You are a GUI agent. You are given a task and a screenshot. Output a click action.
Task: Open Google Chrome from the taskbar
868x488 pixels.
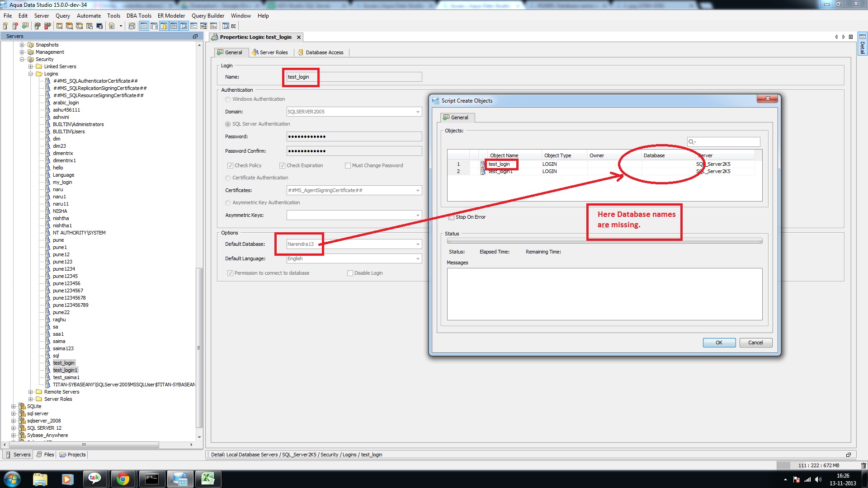[123, 479]
